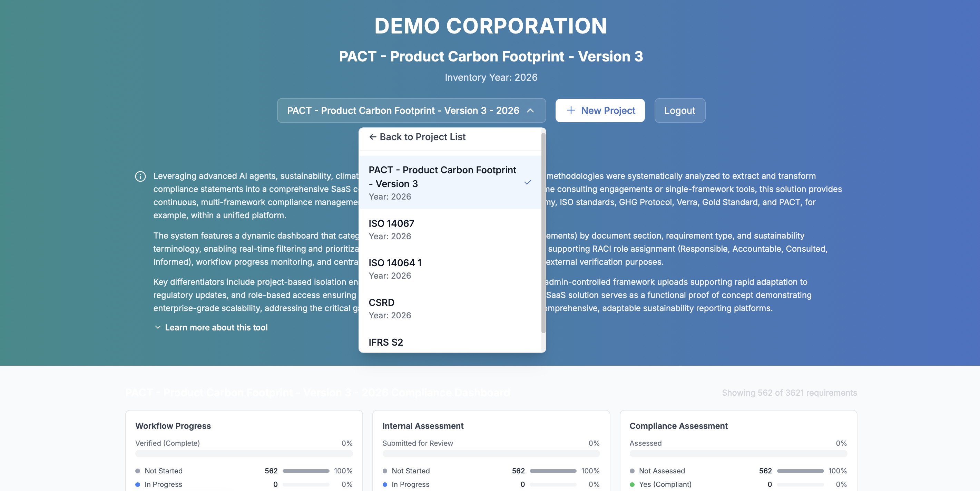Click the plus icon on New Project
980x491 pixels.
click(x=571, y=110)
